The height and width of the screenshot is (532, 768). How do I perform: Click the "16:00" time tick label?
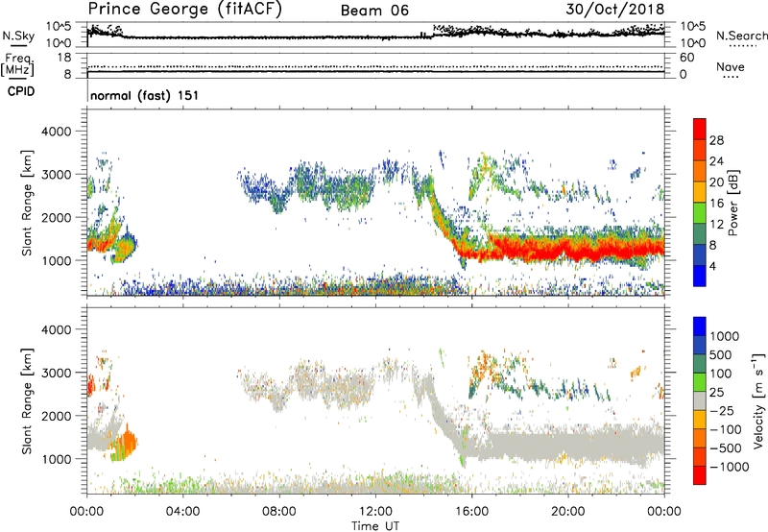[x=471, y=512]
